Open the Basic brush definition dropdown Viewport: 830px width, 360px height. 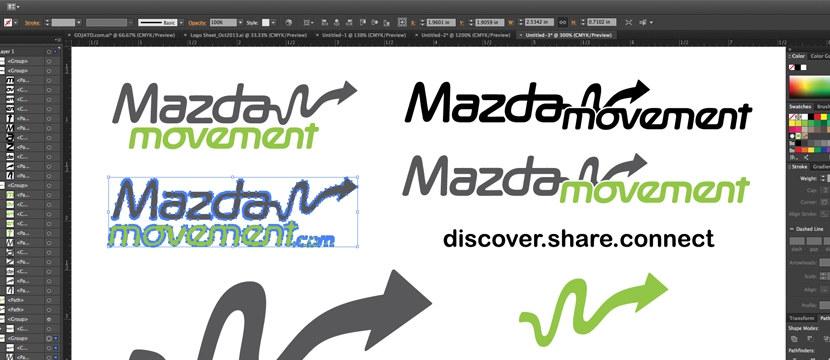click(x=181, y=23)
